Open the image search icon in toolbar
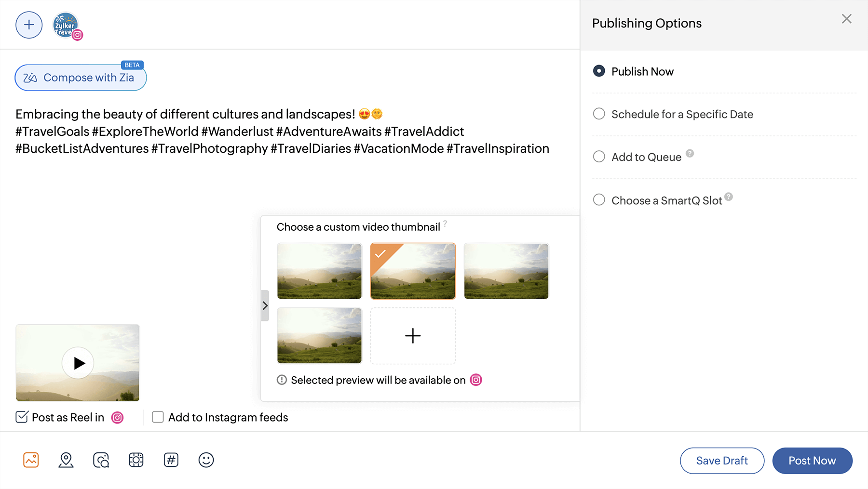 pyautogui.click(x=101, y=460)
